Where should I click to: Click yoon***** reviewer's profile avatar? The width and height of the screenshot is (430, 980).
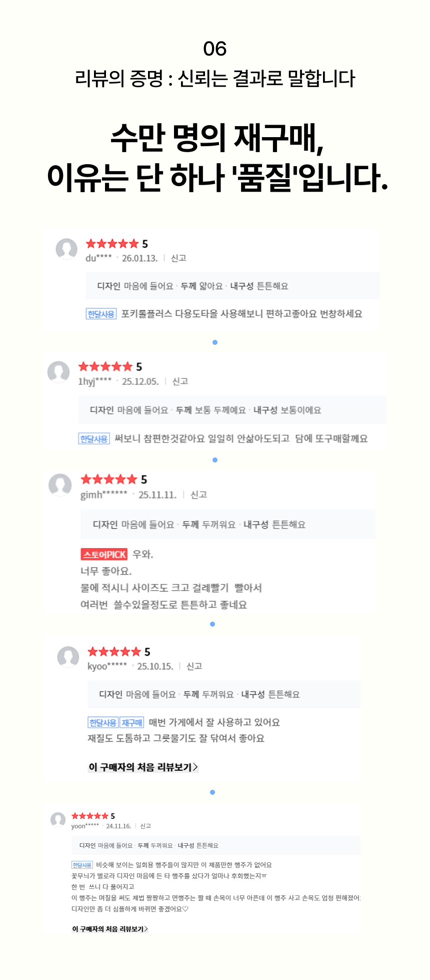pos(57,820)
